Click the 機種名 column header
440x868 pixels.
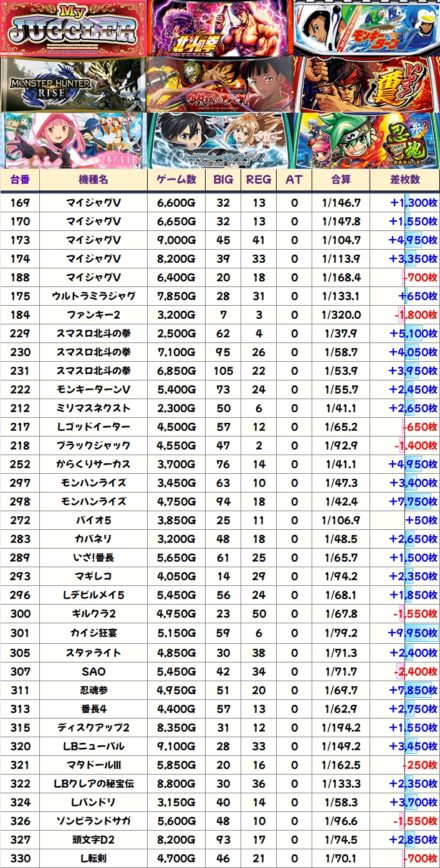tap(93, 180)
